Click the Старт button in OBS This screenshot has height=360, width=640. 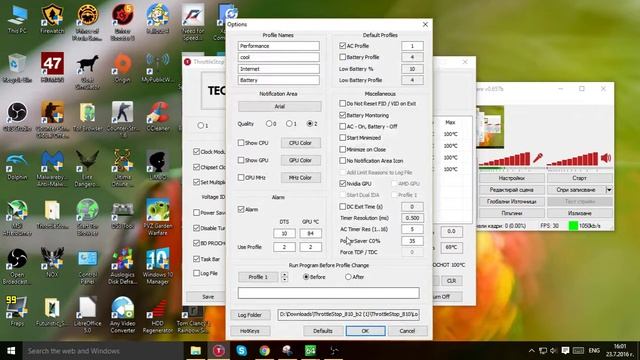(579, 178)
